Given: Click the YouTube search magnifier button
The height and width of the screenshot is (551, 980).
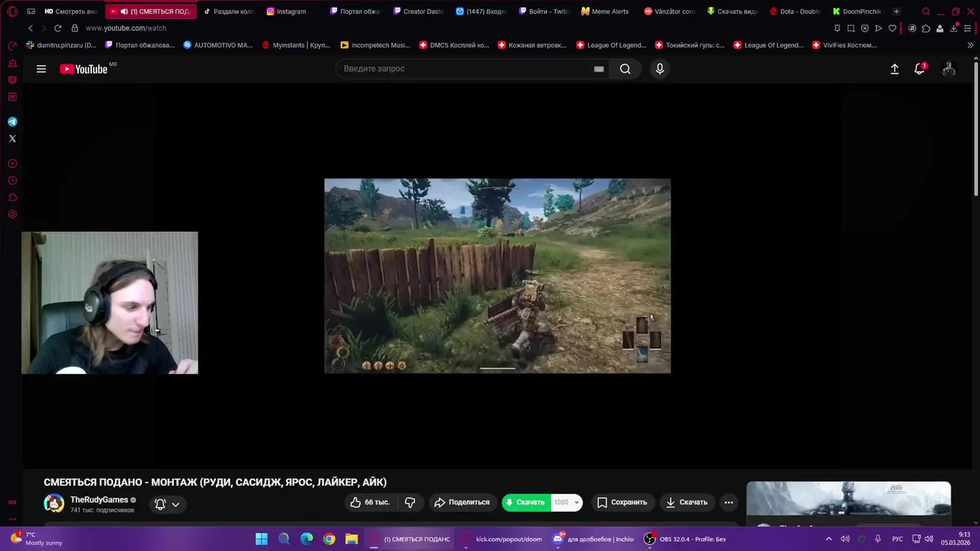Looking at the screenshot, I should click(626, 69).
